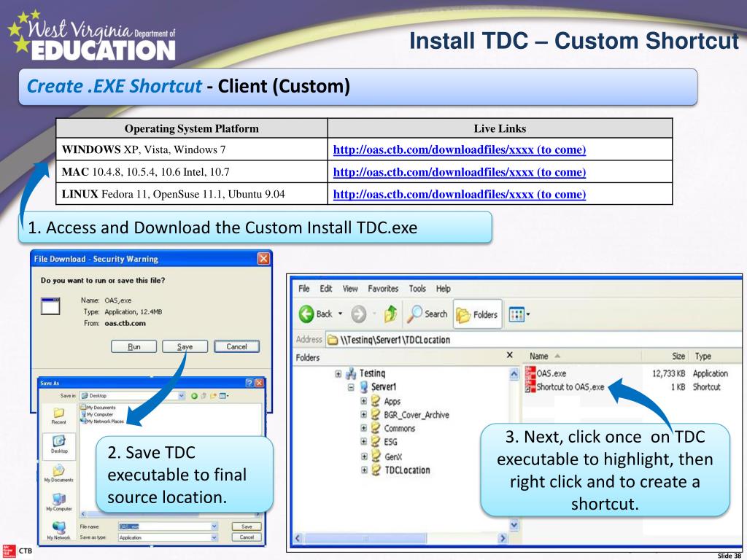Viewport: 747px width, 560px height.
Task: Open Recent in Save As places bar
Action: 58,416
